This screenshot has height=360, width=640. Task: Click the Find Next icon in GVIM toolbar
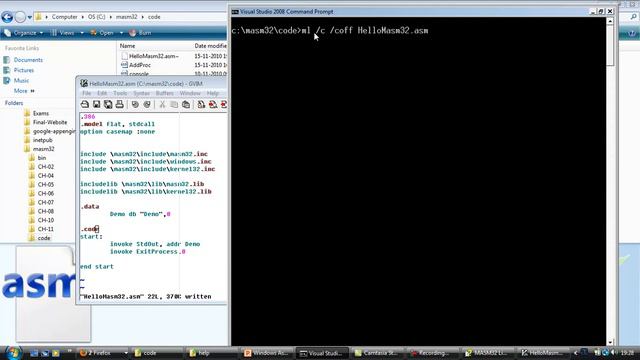(213, 104)
